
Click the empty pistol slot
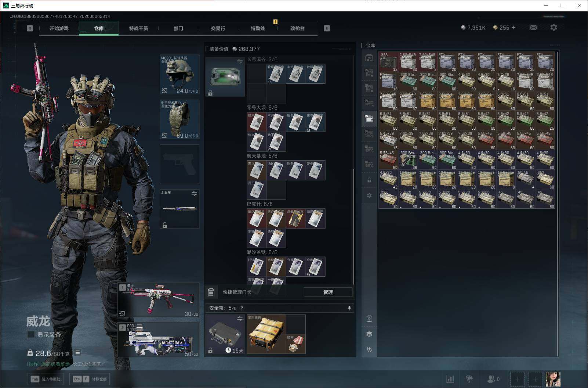[180, 164]
